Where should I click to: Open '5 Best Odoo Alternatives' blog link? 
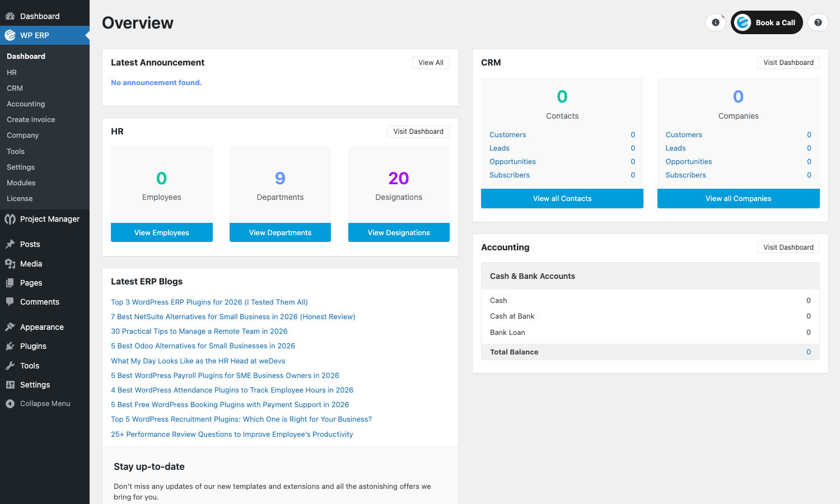203,346
